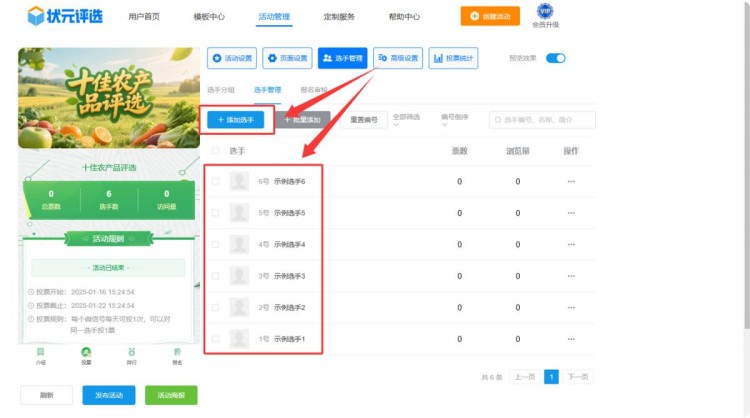750x418 pixels.
Task: Click the avatar thumbnail of 示例选手3
Action: (x=239, y=276)
